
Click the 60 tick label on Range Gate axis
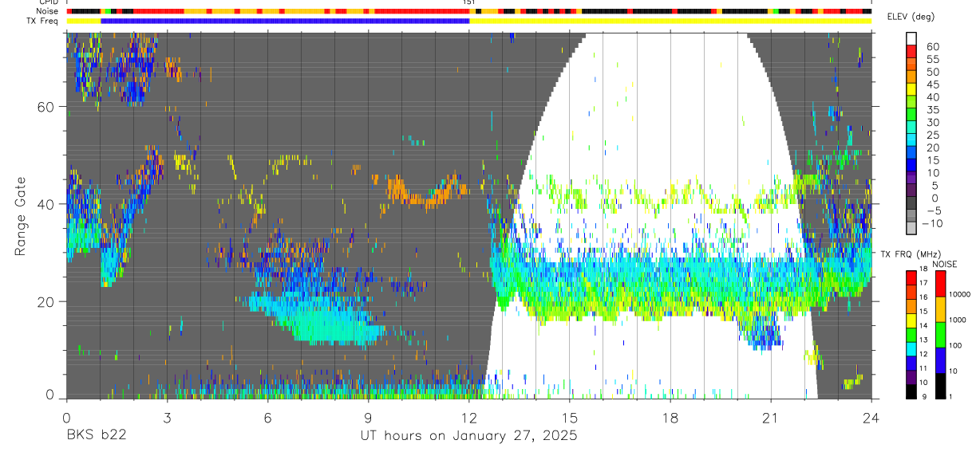(45, 107)
